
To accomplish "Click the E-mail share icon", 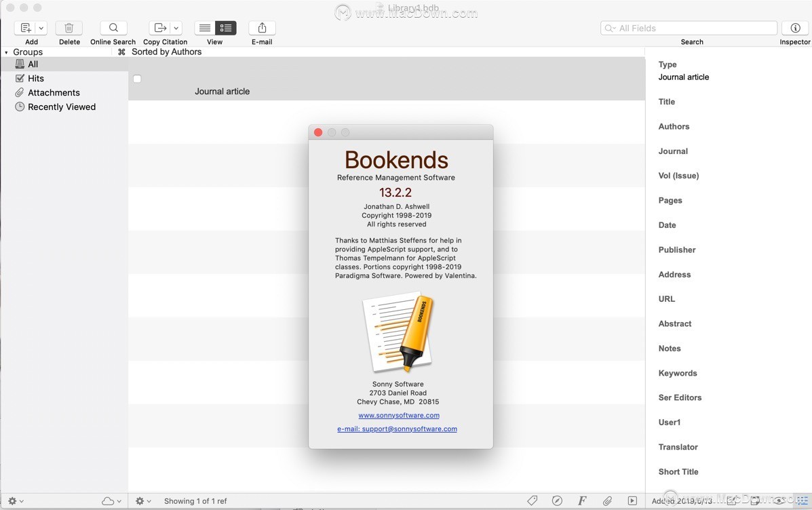I will pyautogui.click(x=262, y=28).
